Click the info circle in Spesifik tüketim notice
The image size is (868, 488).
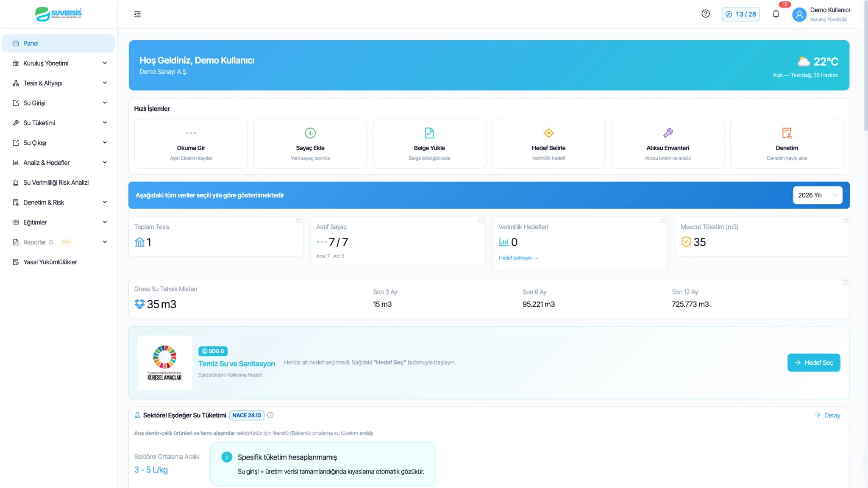pos(227,457)
